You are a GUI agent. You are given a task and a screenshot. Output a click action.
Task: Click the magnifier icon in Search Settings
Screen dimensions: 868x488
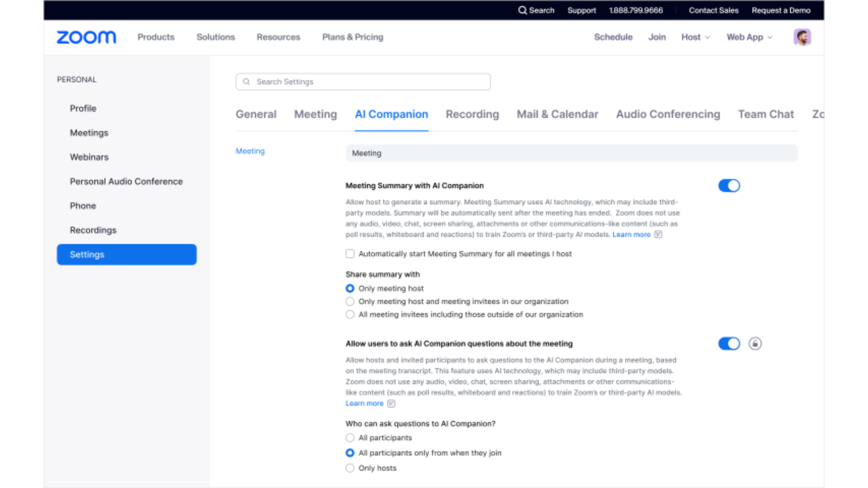tap(246, 82)
